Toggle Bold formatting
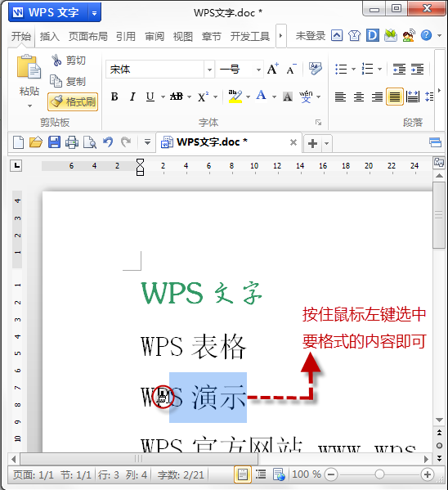Screen dimensions: 448x490 pyautogui.click(x=114, y=97)
